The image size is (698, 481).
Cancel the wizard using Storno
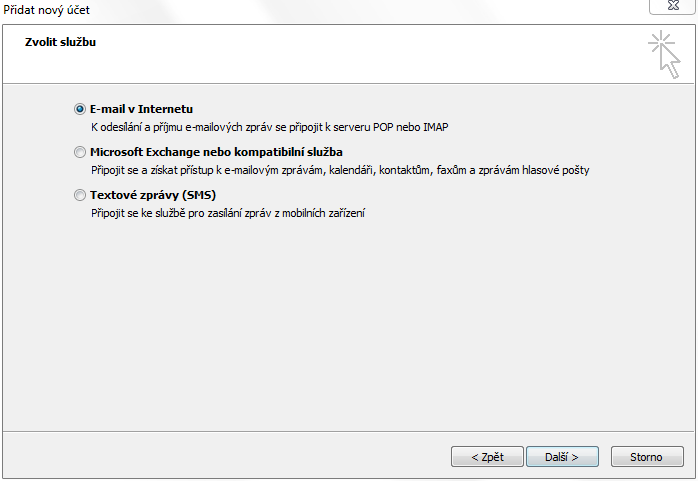(x=647, y=457)
